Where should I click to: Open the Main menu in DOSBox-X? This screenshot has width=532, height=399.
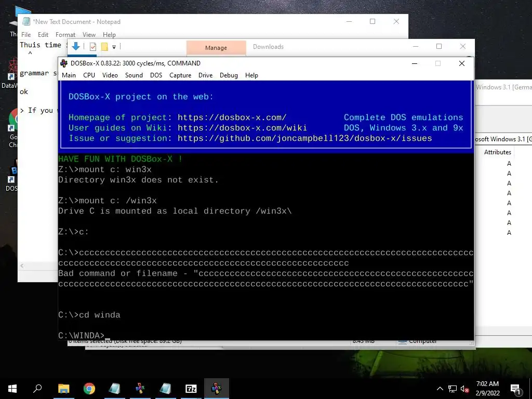click(x=69, y=75)
